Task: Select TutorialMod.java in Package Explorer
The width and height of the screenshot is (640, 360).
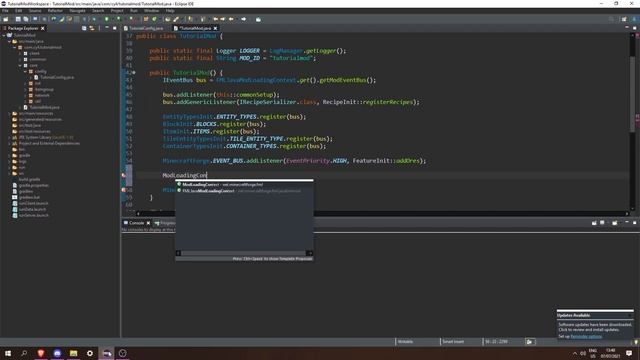Action: pos(44,107)
